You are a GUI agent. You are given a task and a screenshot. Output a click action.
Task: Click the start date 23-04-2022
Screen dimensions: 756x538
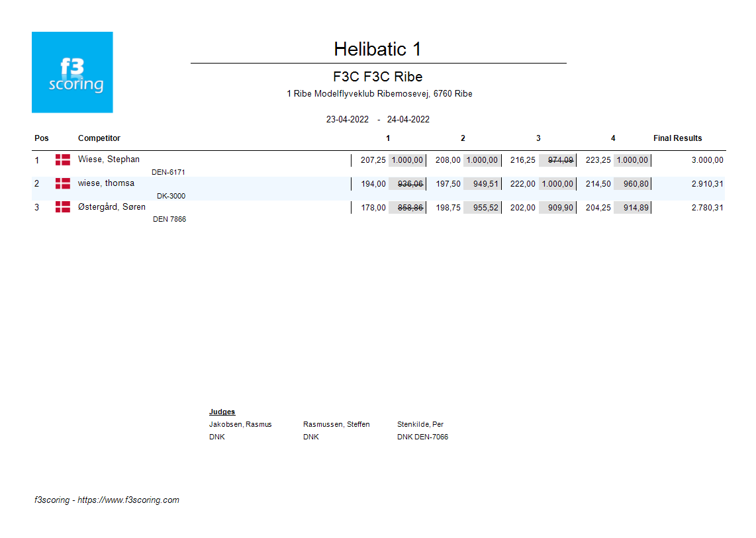click(x=347, y=119)
